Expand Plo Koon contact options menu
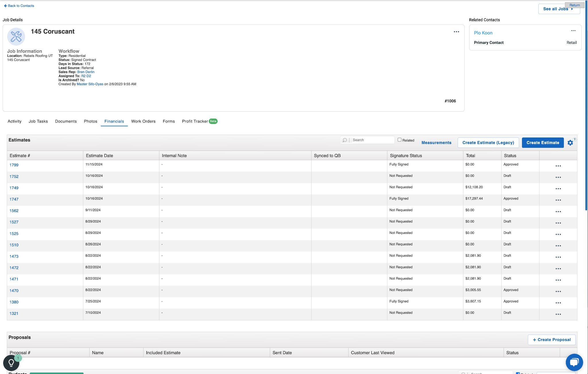This screenshot has height=374, width=588. [573, 31]
